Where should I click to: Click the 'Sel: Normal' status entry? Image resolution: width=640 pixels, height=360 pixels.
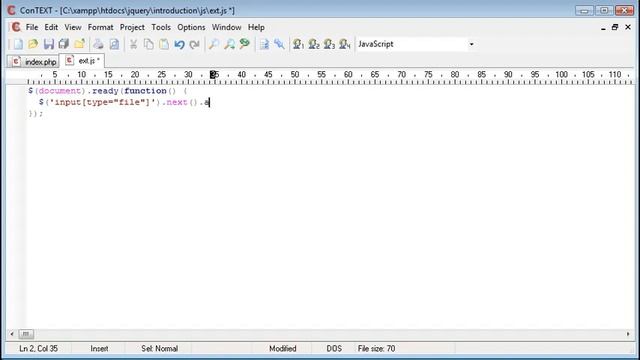160,349
